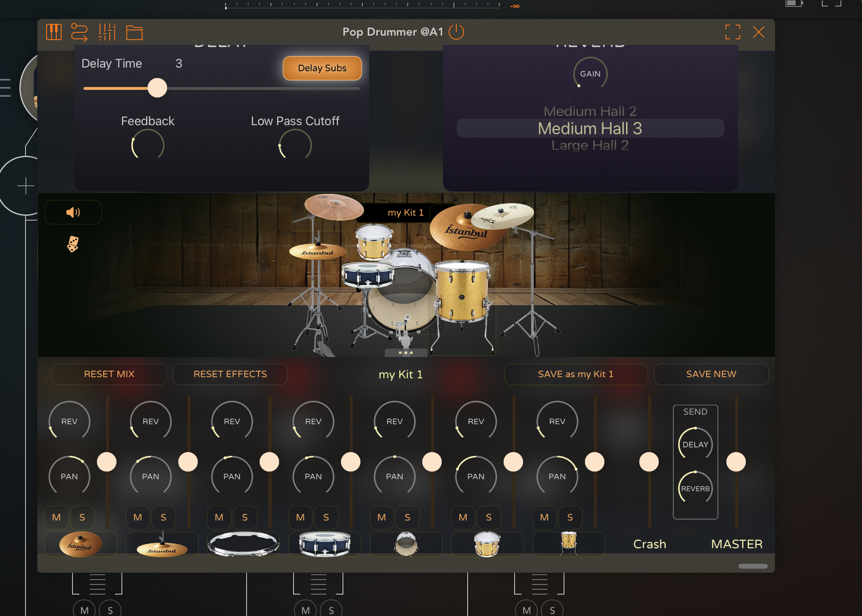Click the Delay Subs button
The image size is (862, 616).
coord(322,68)
